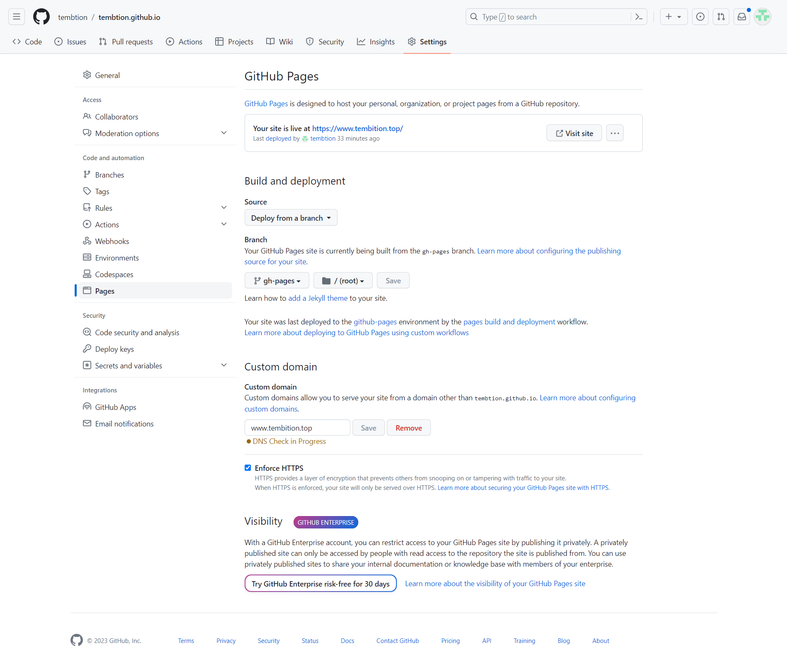The image size is (787, 672).
Task: Open the user avatar menu
Action: click(x=763, y=17)
